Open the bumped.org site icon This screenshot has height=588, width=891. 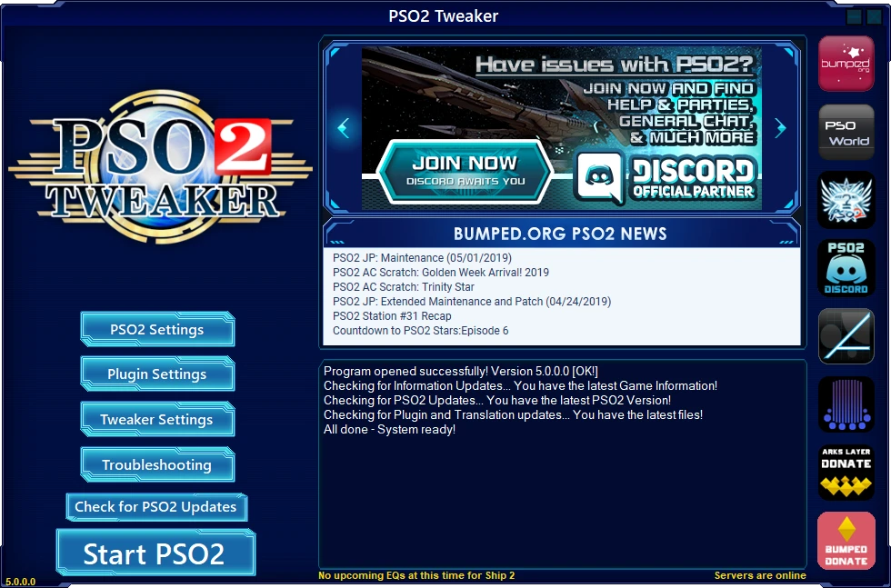(x=846, y=64)
